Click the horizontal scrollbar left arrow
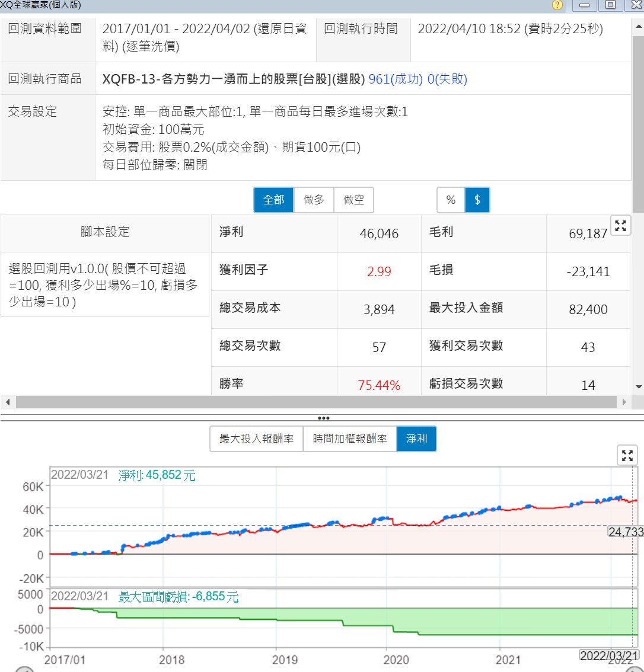The width and height of the screenshot is (644, 672). [x=8, y=402]
